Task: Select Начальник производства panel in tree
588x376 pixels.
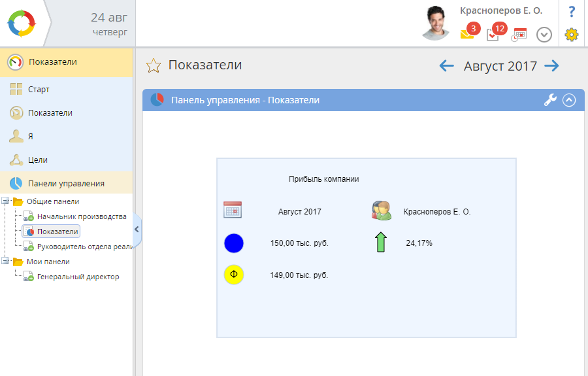Action: 81,216
